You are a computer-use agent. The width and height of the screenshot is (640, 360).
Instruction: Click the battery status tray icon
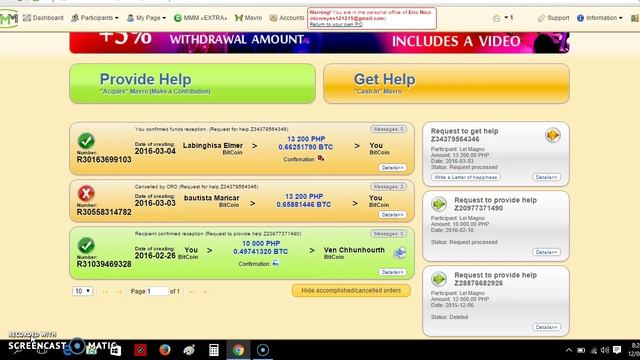click(x=581, y=350)
